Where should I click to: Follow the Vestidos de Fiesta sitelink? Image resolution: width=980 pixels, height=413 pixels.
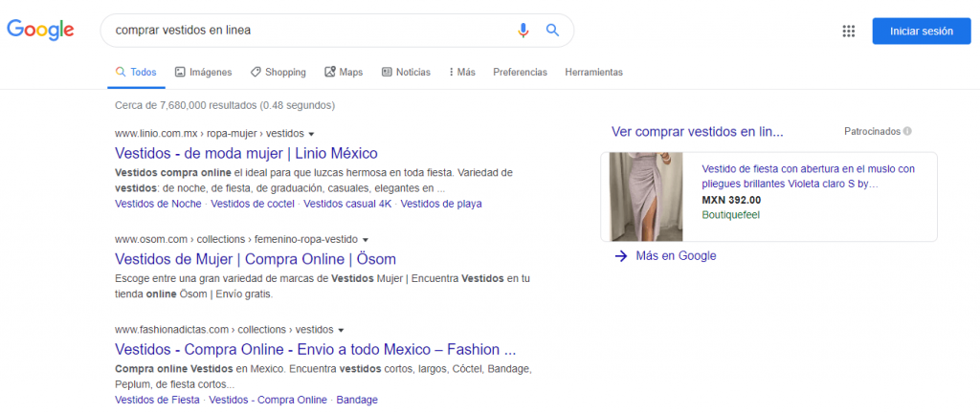click(x=158, y=400)
